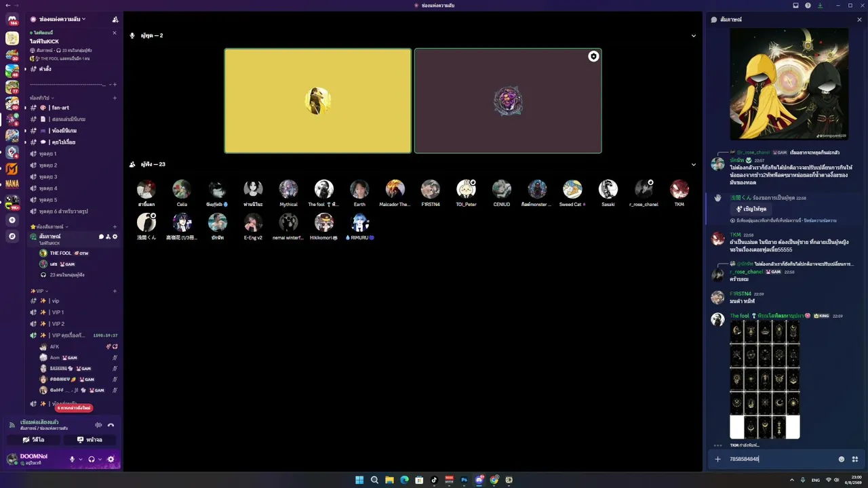The width and height of the screenshot is (868, 488).
Task: Open input device options arrow beside microphone
Action: pos(81,460)
